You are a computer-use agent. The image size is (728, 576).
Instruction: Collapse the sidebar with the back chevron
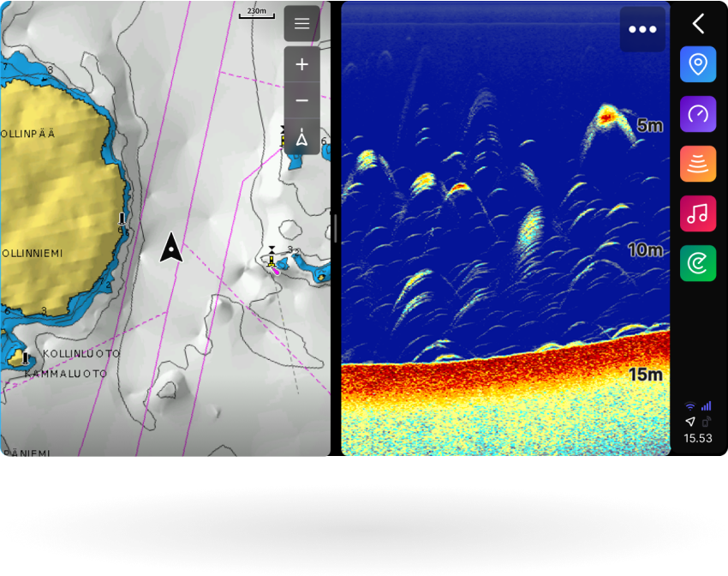[x=698, y=23]
